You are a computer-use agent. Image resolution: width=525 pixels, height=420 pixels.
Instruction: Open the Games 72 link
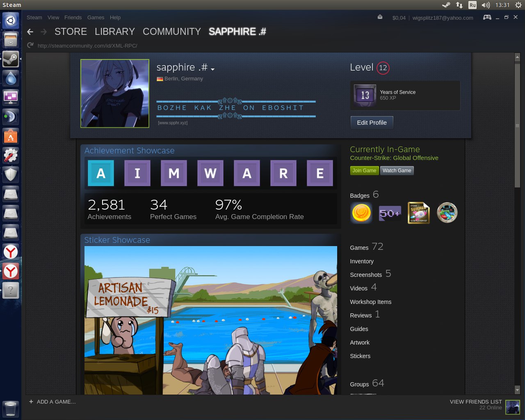[367, 247]
